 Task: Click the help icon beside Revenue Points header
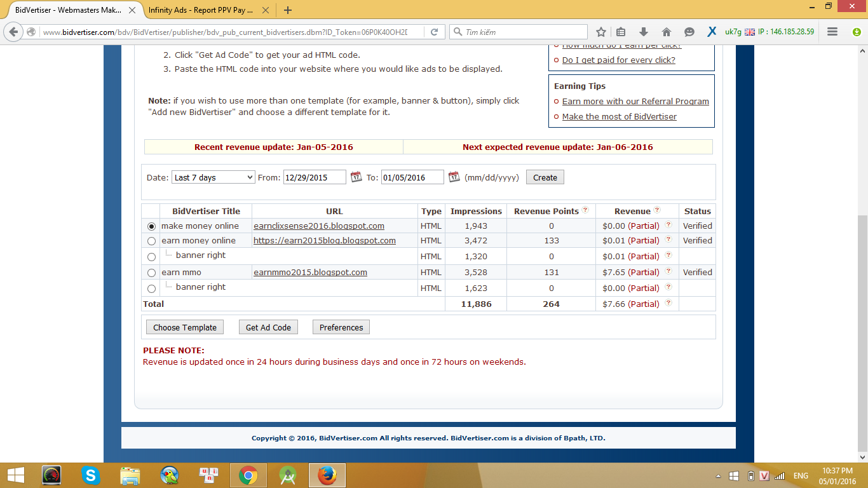(x=585, y=210)
